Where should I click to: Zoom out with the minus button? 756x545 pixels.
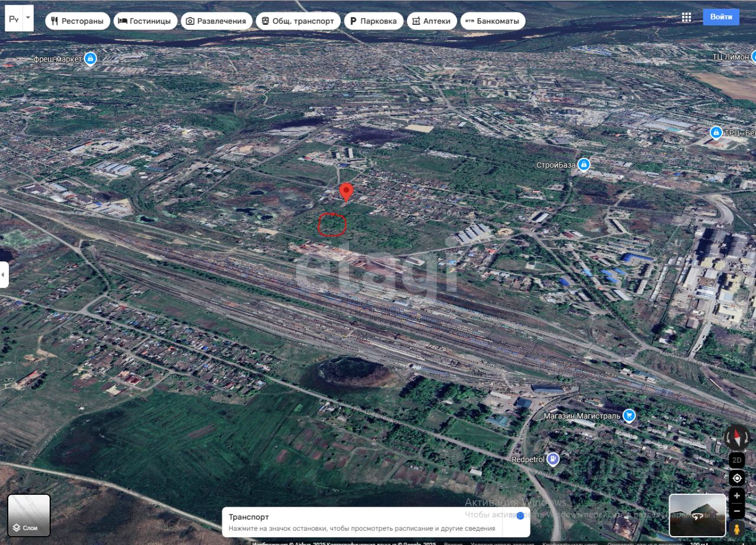[x=737, y=511]
